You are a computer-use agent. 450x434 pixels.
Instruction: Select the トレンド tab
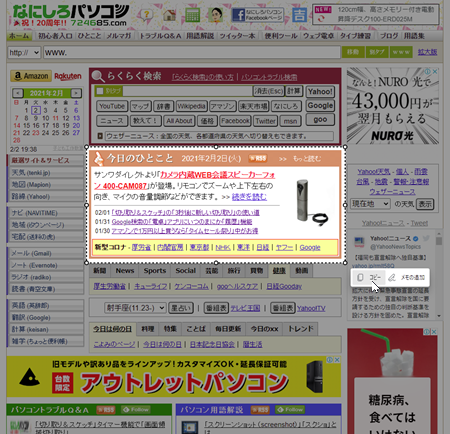301,329
